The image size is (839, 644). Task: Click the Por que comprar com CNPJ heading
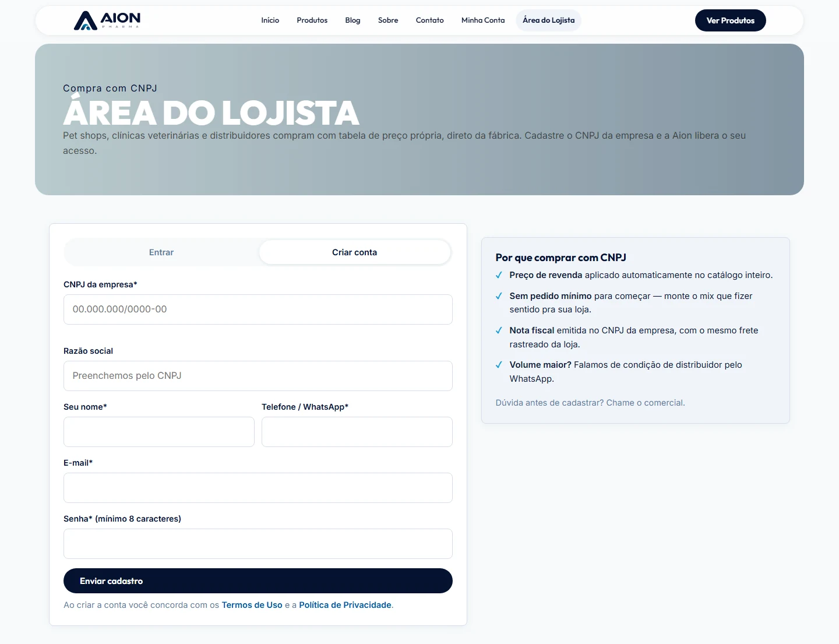tap(561, 258)
